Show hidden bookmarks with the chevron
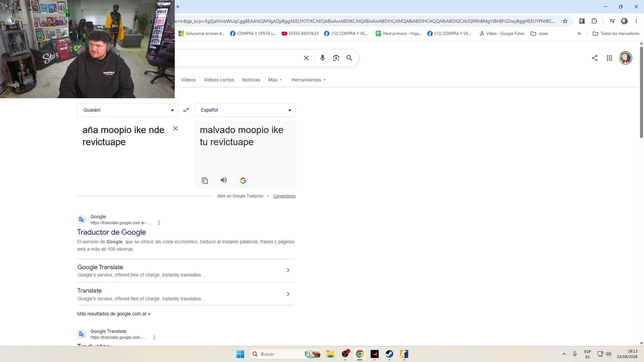 tap(579, 34)
